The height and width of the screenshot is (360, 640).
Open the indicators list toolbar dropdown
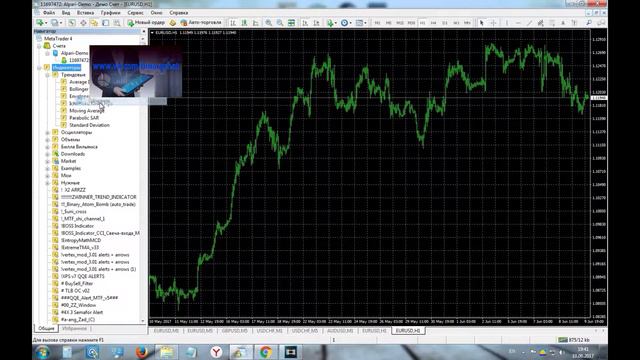pyautogui.click(x=331, y=23)
